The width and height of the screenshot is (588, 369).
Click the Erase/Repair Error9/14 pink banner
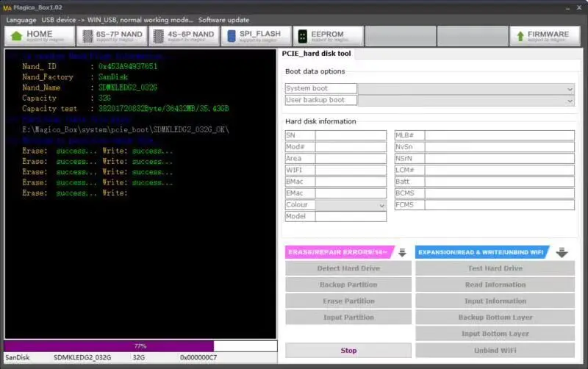(340, 252)
